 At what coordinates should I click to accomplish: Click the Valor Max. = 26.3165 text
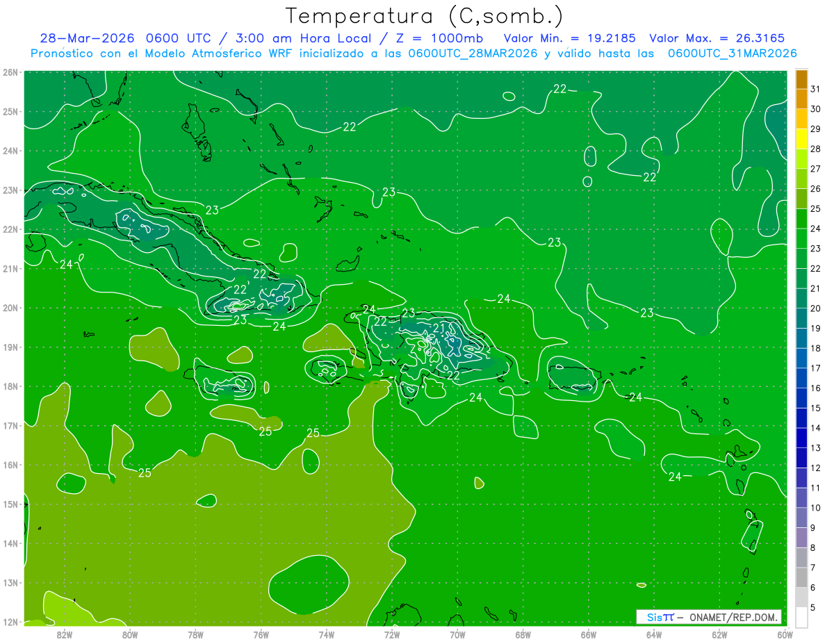717,38
